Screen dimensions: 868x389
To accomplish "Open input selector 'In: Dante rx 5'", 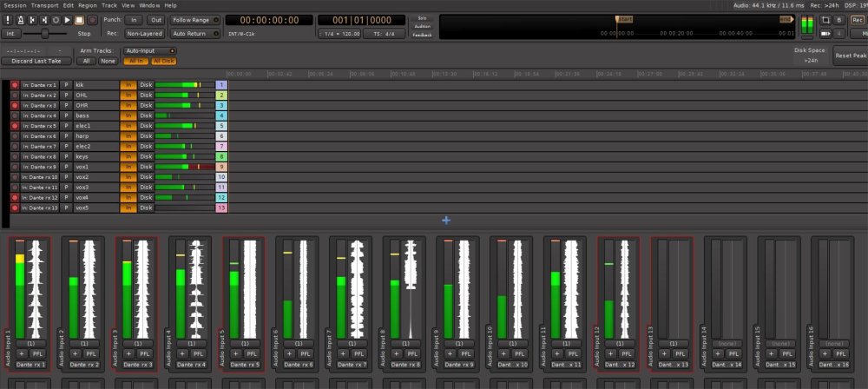I will coord(40,126).
